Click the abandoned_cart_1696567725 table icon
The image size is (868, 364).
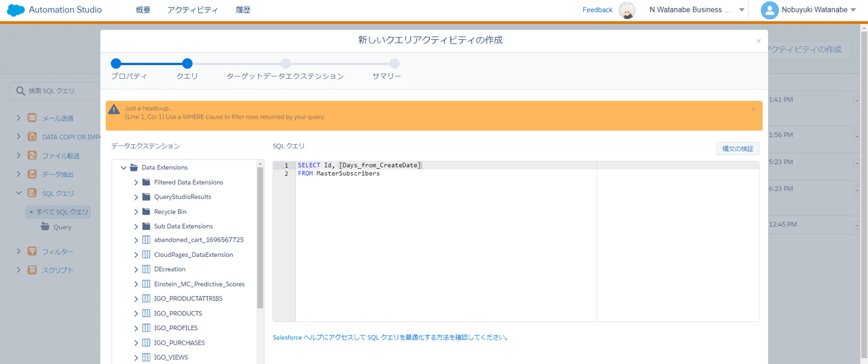pos(146,240)
